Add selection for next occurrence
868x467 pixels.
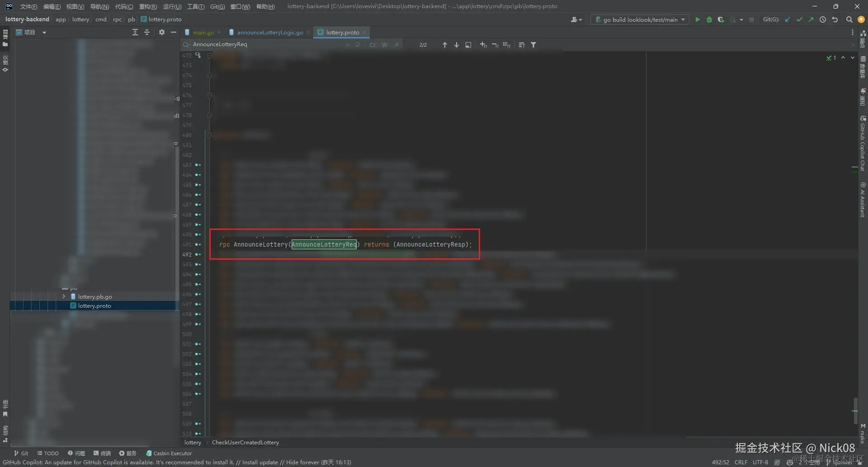[483, 45]
